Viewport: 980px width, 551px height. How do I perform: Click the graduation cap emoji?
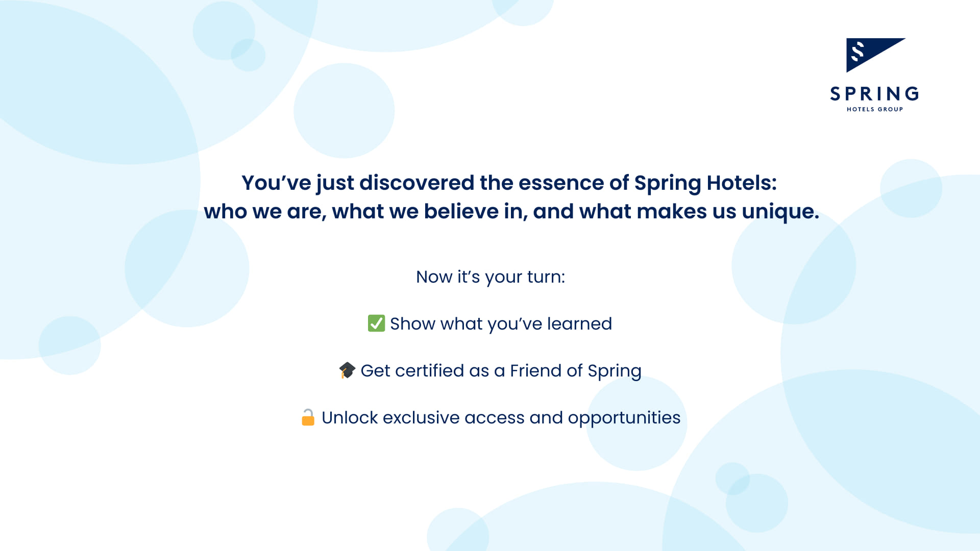click(x=347, y=370)
